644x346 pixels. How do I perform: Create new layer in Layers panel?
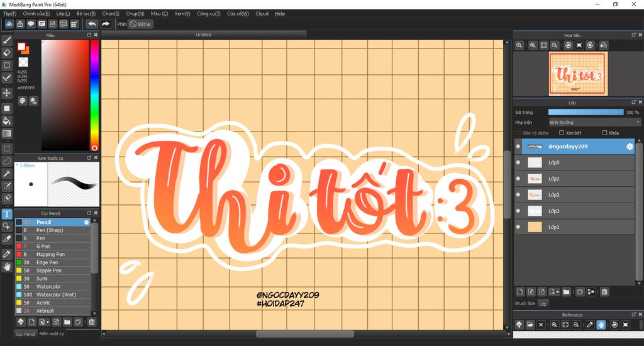pyautogui.click(x=520, y=292)
